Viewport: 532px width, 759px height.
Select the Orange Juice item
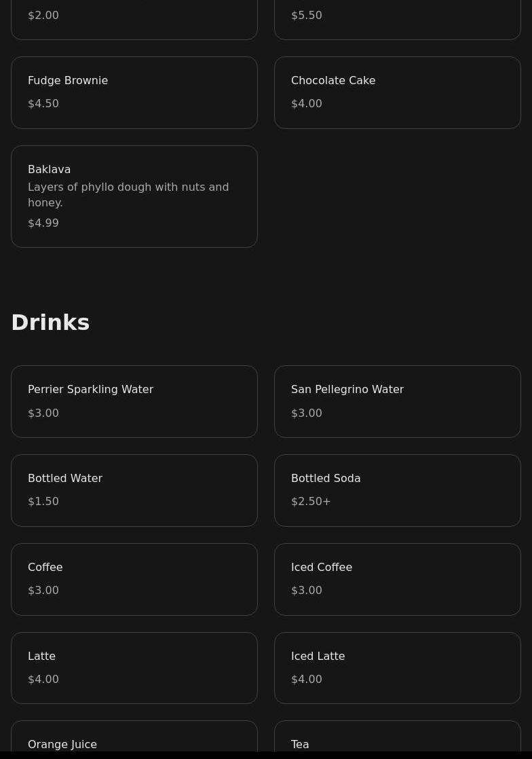coord(134,740)
